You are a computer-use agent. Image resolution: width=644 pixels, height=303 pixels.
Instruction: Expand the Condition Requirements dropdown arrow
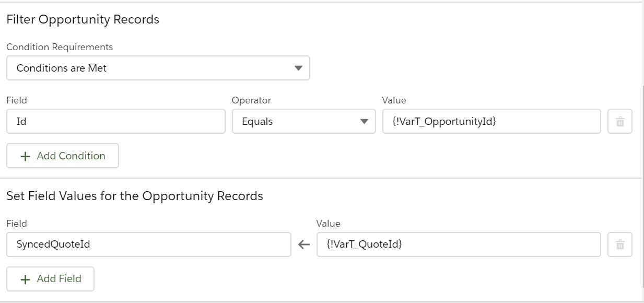coord(298,68)
